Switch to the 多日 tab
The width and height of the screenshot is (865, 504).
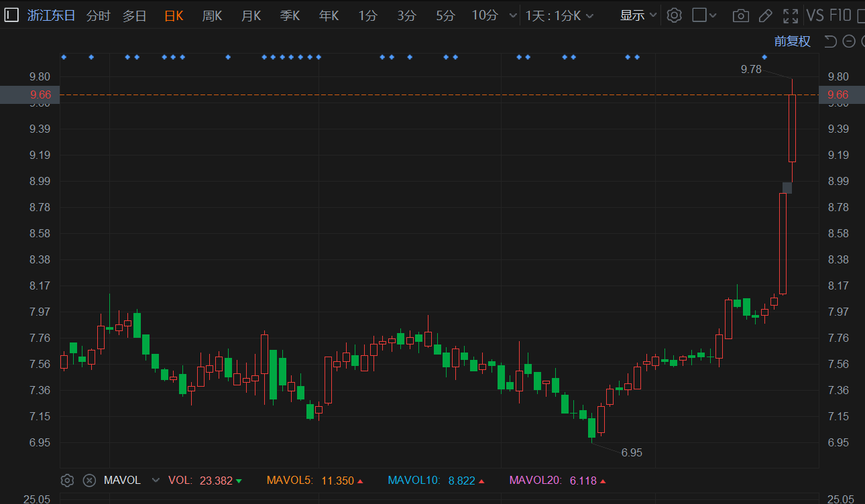click(134, 15)
